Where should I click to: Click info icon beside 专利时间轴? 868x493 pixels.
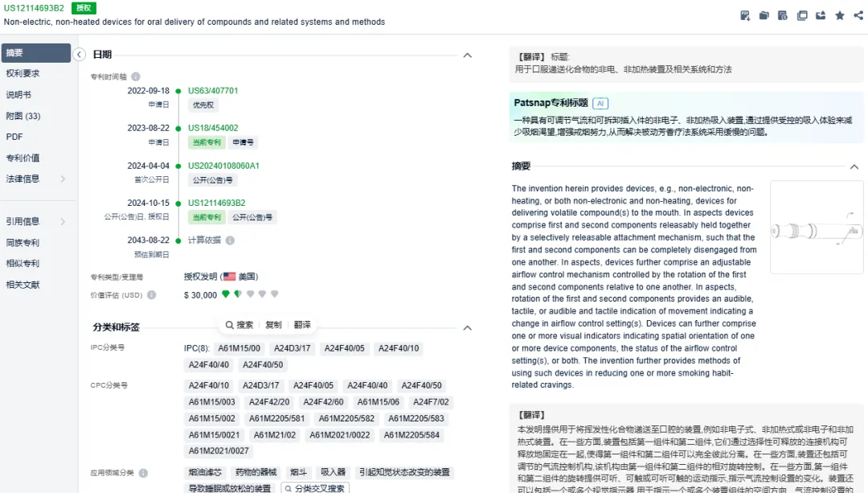pyautogui.click(x=136, y=76)
